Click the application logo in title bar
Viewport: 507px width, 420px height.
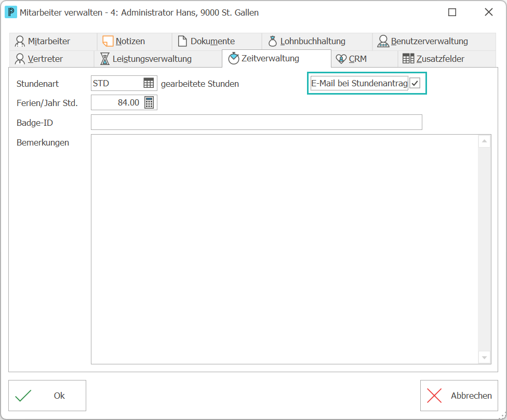tap(11, 12)
